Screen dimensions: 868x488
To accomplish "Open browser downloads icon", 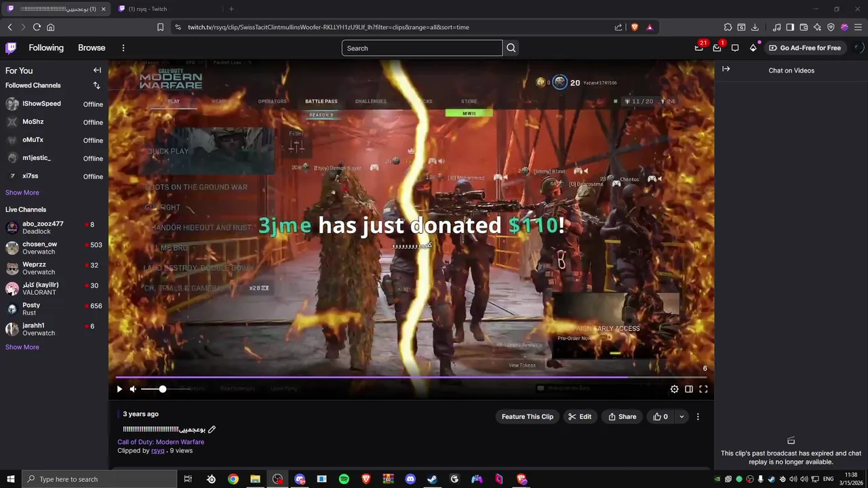I will click(x=755, y=27).
